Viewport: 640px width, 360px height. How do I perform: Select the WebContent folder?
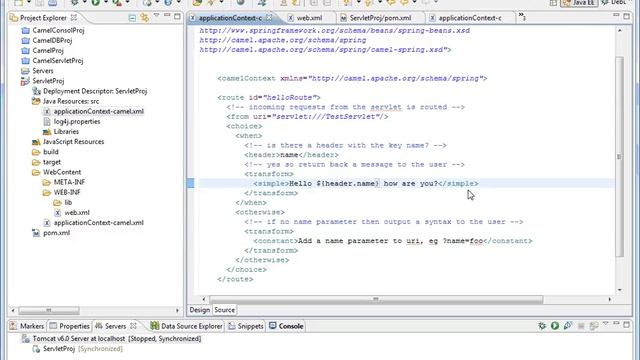click(62, 172)
